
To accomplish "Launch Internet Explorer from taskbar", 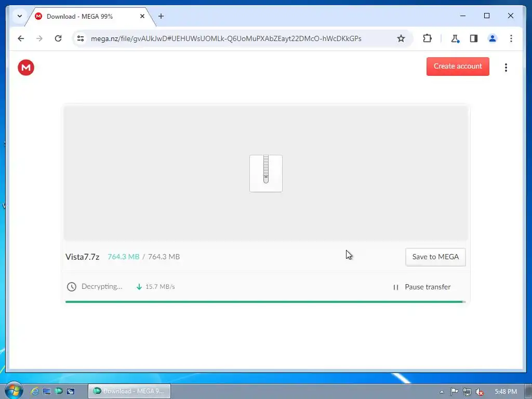I will pyautogui.click(x=34, y=391).
